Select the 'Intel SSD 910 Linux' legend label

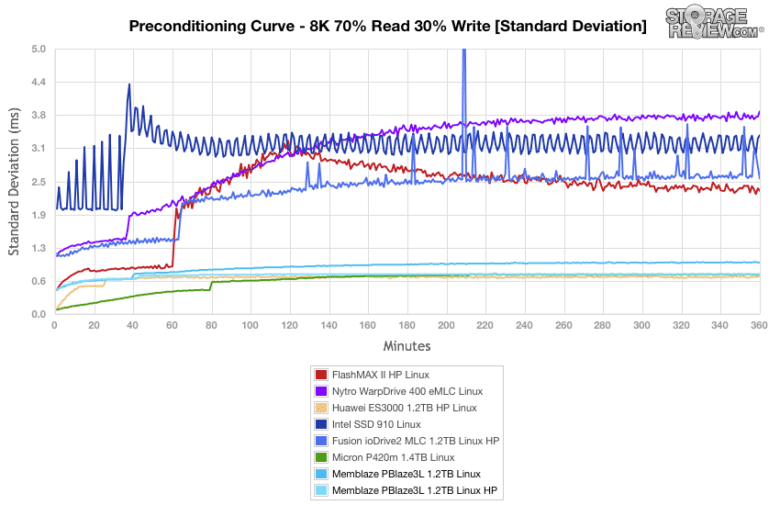(x=376, y=424)
